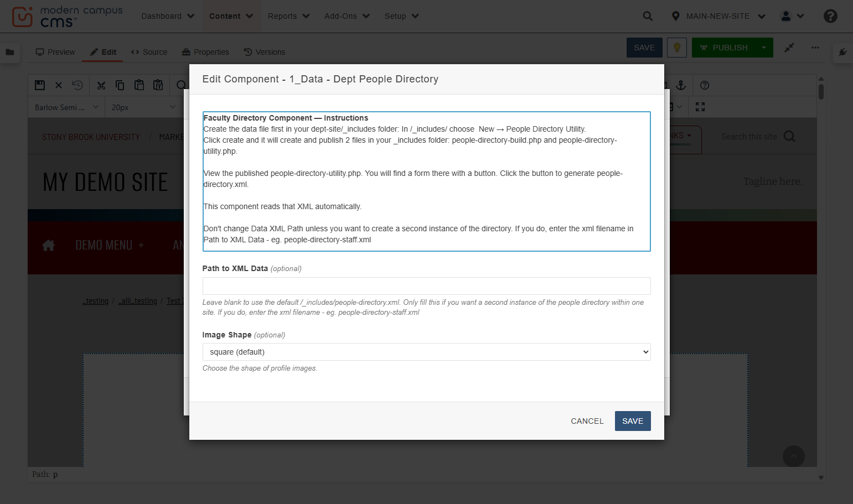
Task: Click the lightbulb page check icon
Action: pos(677,48)
